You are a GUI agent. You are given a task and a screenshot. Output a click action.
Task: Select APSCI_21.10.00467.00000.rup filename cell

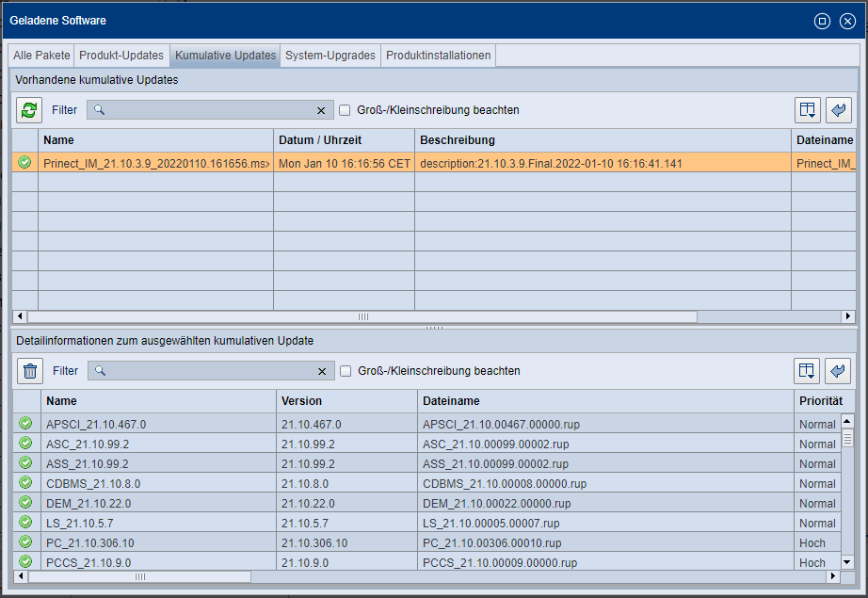coord(605,424)
